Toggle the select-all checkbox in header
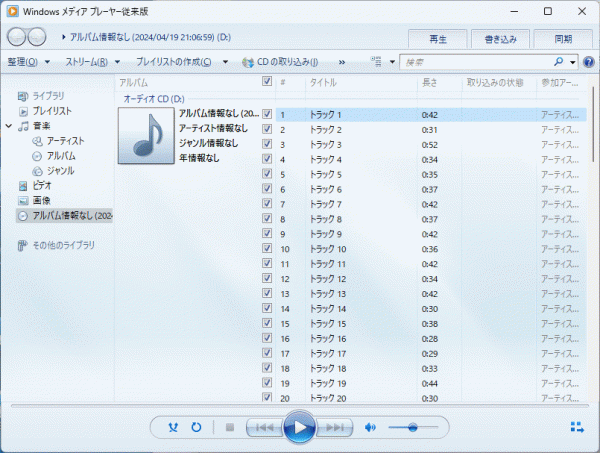The width and height of the screenshot is (600, 453). click(267, 81)
